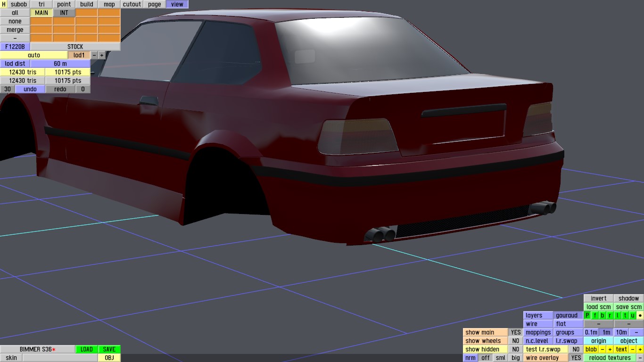The height and width of the screenshot is (362, 644).
Task: Click the black dot button beside u
Action: point(640,315)
